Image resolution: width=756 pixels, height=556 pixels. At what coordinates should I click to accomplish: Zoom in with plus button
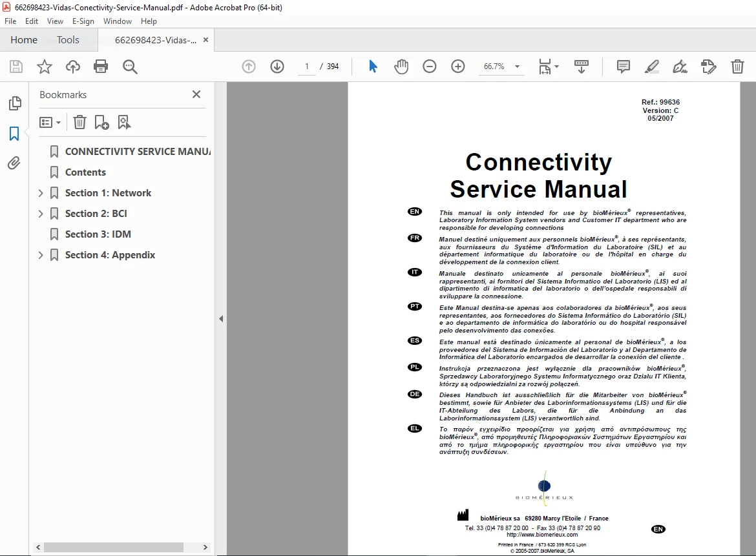(458, 67)
